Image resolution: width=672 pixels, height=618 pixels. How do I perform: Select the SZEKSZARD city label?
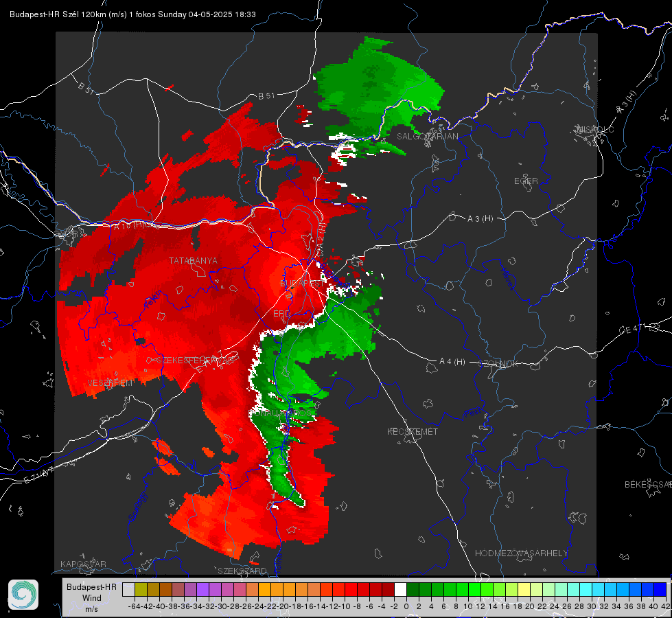(242, 571)
